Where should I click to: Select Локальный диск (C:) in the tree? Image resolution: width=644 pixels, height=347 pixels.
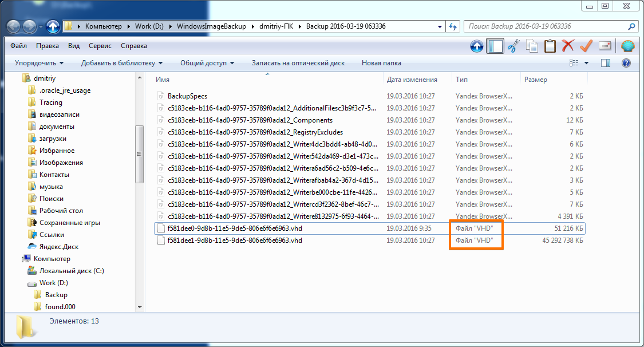[72, 271]
